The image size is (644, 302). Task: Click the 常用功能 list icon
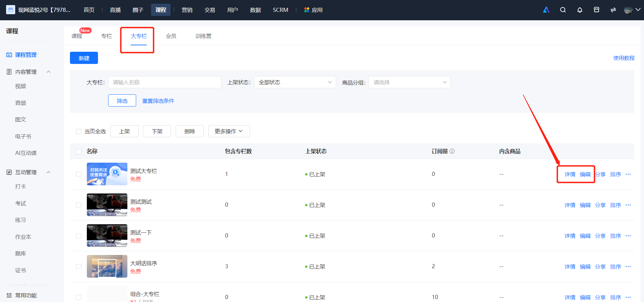click(9, 295)
